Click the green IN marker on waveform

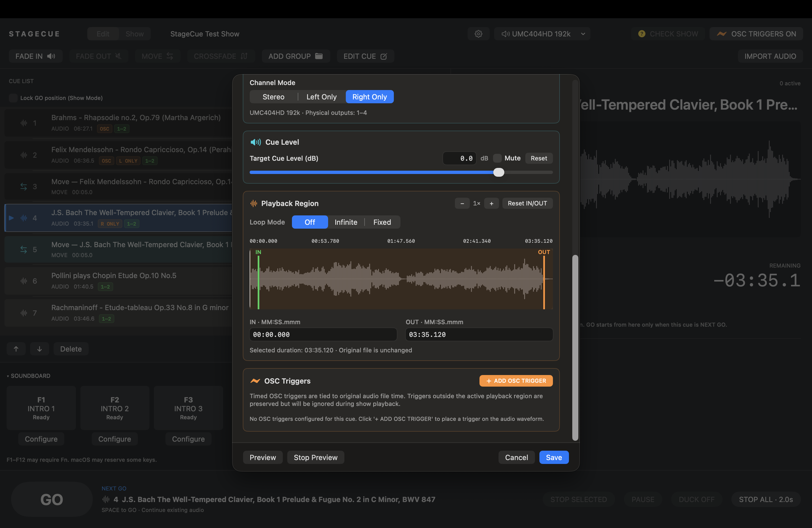pyautogui.click(x=258, y=280)
